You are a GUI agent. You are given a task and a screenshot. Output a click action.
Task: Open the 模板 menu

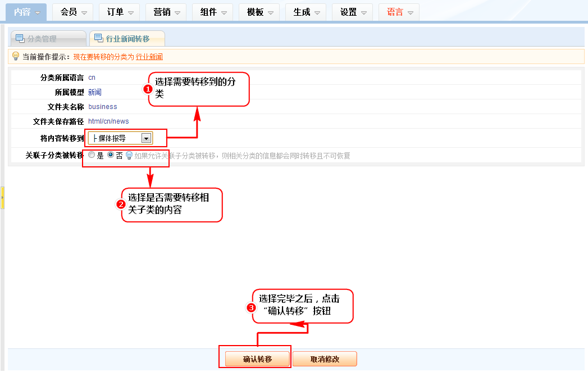coord(259,12)
